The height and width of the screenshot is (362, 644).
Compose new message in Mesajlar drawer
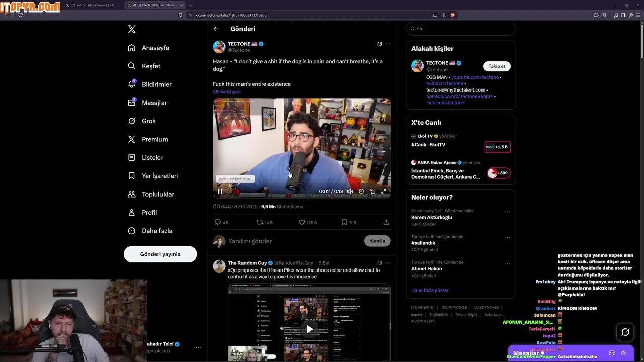(612, 353)
